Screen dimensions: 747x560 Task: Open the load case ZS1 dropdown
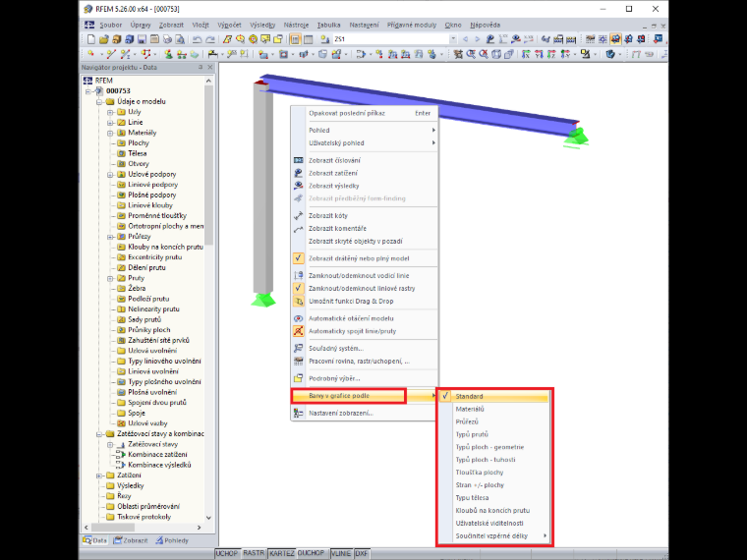point(453,39)
